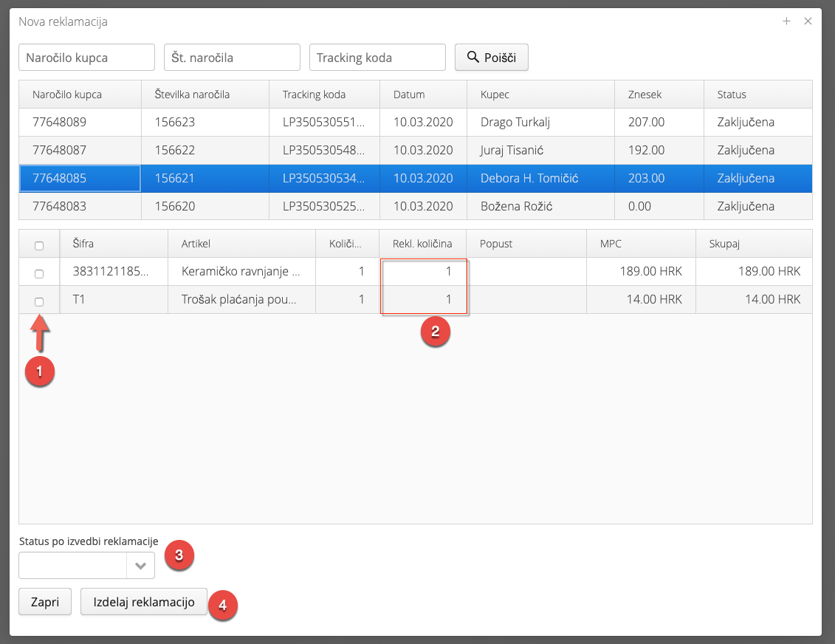Click the Poišči search button
The image size is (835, 644).
(x=491, y=58)
